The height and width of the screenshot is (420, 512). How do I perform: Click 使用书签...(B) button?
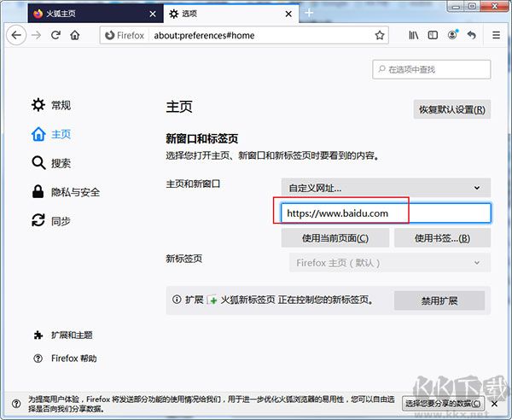[442, 238]
